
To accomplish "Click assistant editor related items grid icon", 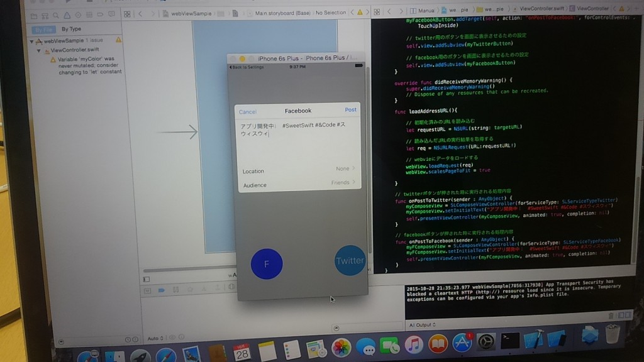I will coord(377,12).
